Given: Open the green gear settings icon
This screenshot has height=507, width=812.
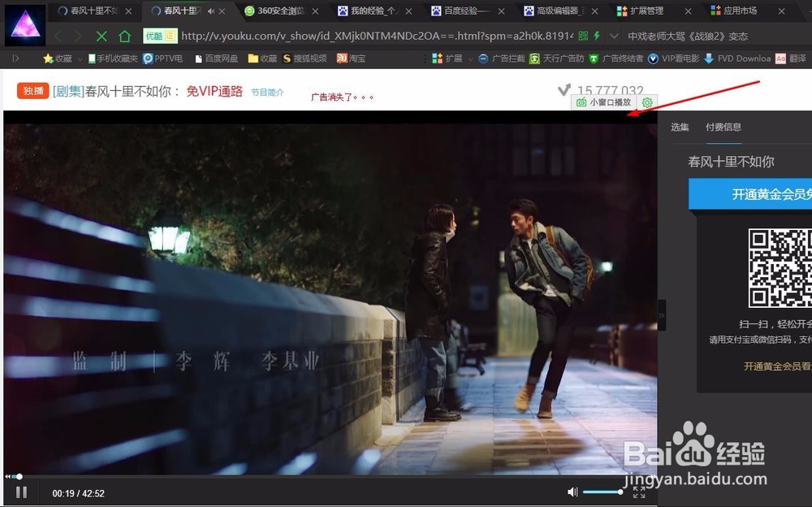Looking at the screenshot, I should (647, 102).
